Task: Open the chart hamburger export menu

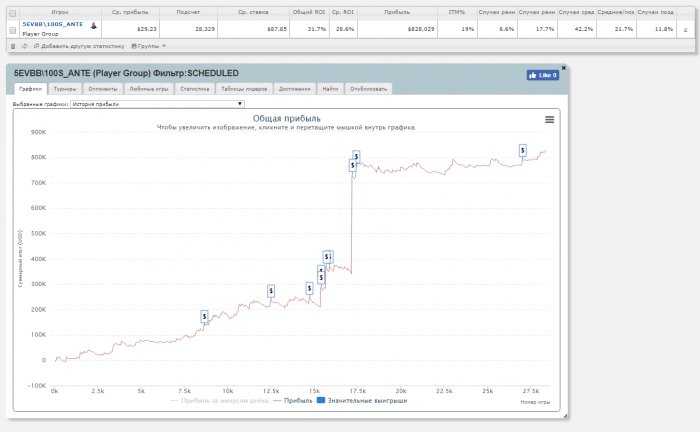Action: pyautogui.click(x=550, y=120)
